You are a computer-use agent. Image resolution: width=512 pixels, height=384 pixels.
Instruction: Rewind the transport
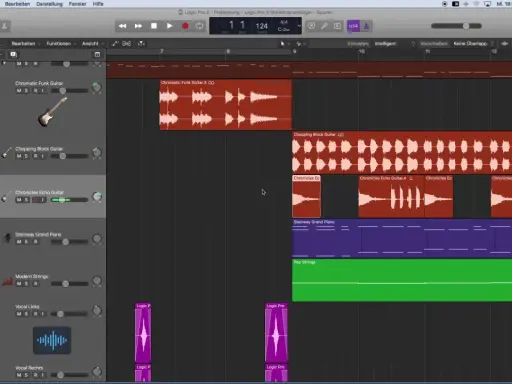(122, 26)
